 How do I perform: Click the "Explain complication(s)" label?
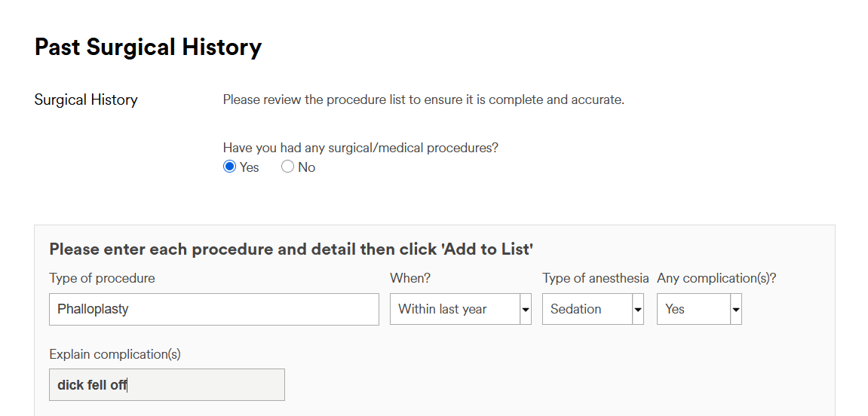115,354
